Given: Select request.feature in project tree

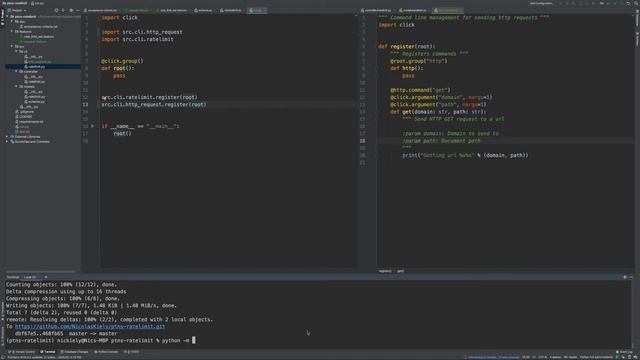Looking at the screenshot, I should (x=34, y=42).
